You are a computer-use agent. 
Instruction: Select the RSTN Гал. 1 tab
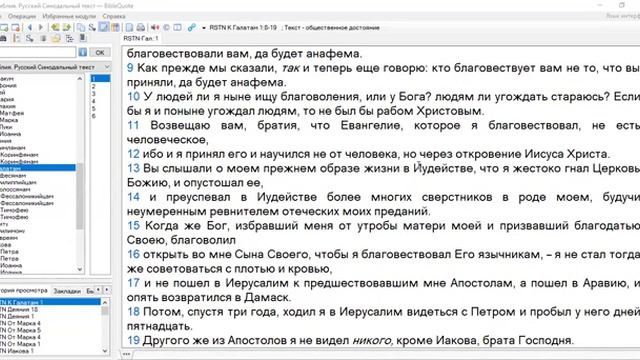(x=140, y=38)
